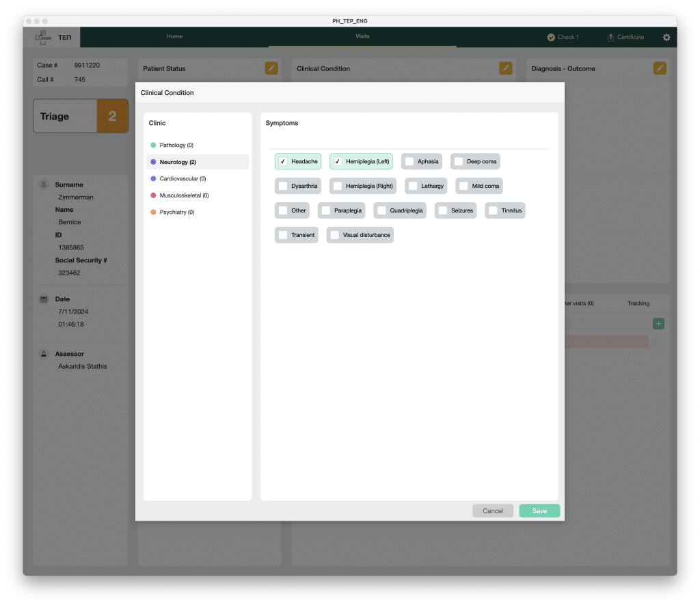Enable the Seizures checkbox
Viewport: 700px width, 606px height.
443,210
